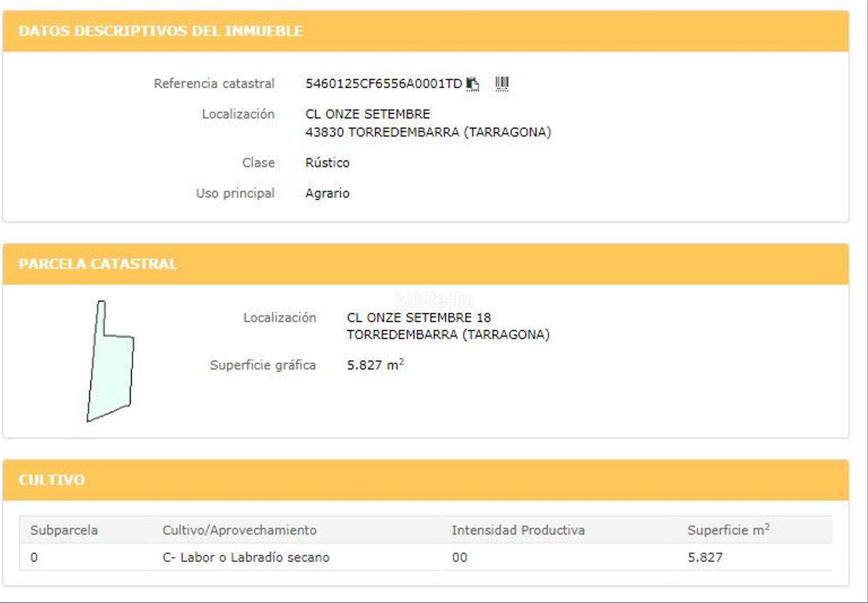Screen dimensions: 868x603
Task: Select cadastral reference 5460125CF6556A0001TD
Action: tap(384, 84)
